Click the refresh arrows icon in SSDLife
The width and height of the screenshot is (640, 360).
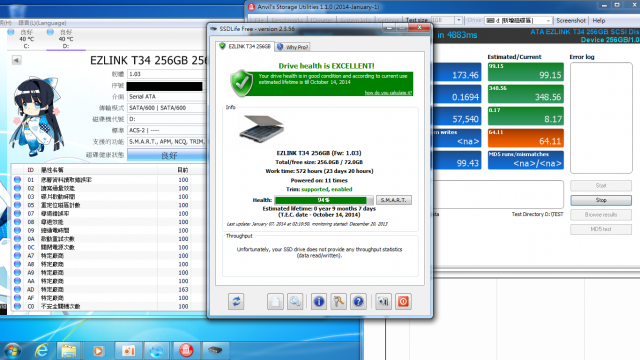coord(236,302)
